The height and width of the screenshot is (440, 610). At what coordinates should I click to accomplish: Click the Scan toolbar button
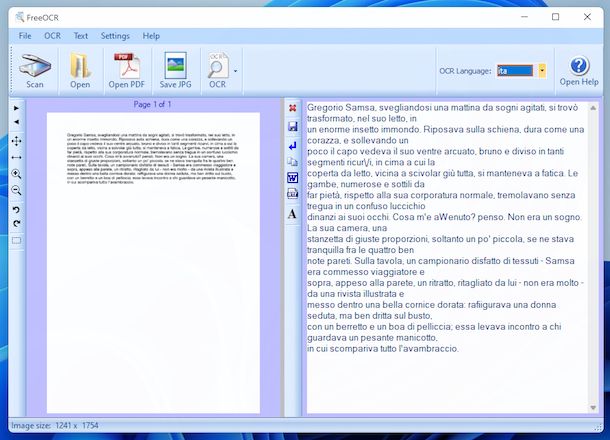pos(35,71)
